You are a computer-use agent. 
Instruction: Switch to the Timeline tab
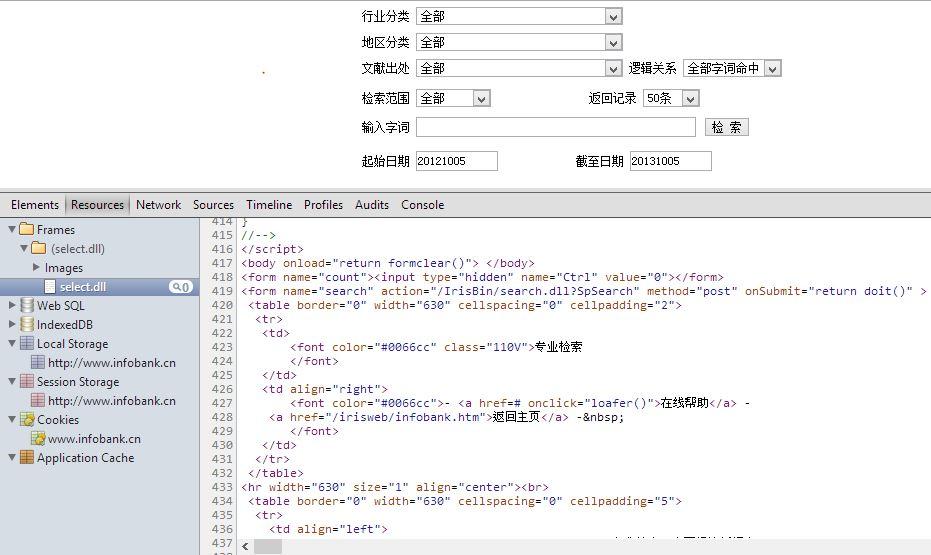[269, 205]
